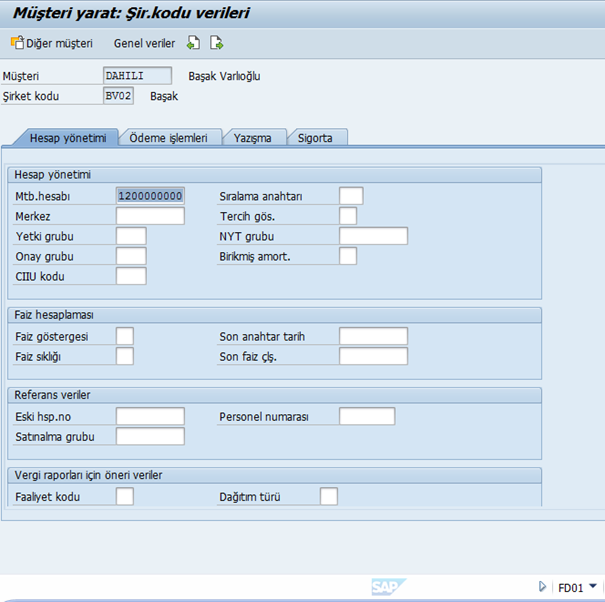Switch to Ödeme işlemleri tab

point(169,138)
